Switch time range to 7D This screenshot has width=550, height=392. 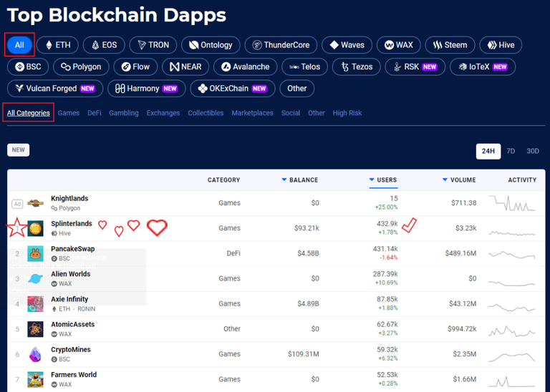[511, 151]
